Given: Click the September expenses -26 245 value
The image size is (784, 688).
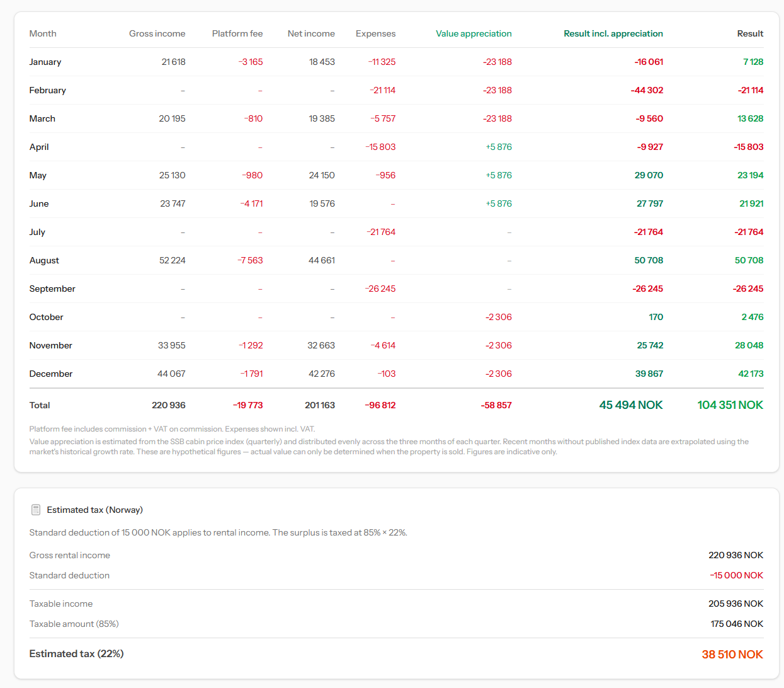Looking at the screenshot, I should (380, 289).
